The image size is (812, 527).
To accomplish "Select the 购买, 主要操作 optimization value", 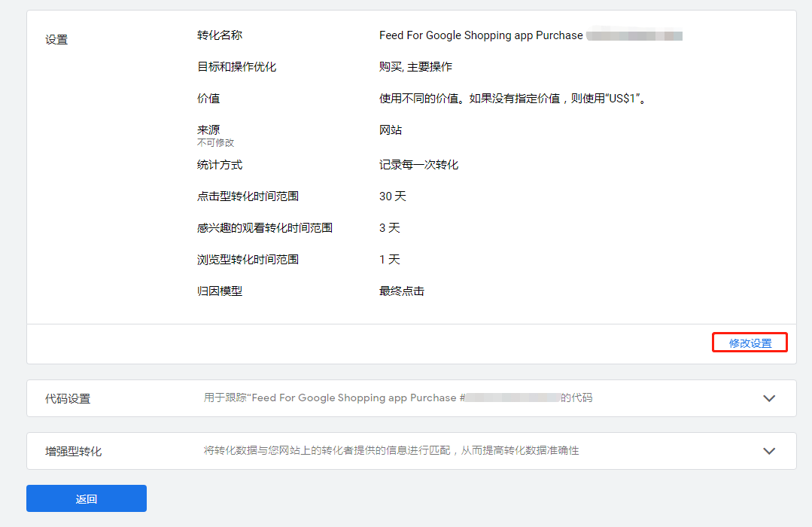I will coord(413,66).
